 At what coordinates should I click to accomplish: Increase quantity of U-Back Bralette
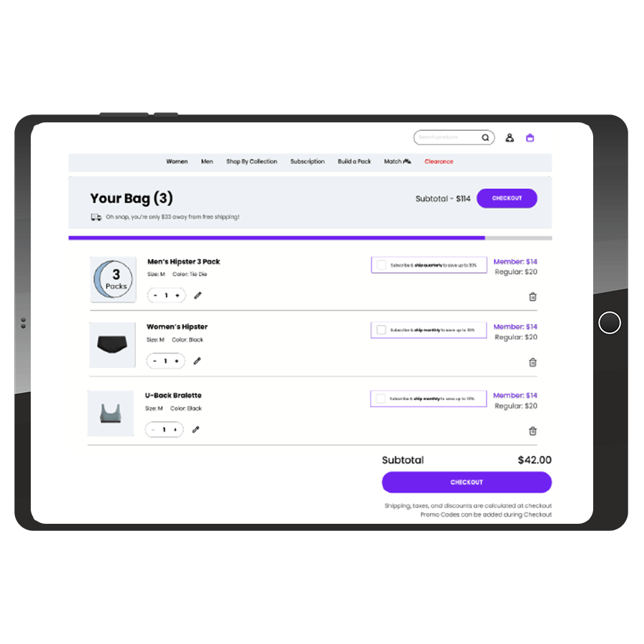coord(175,429)
